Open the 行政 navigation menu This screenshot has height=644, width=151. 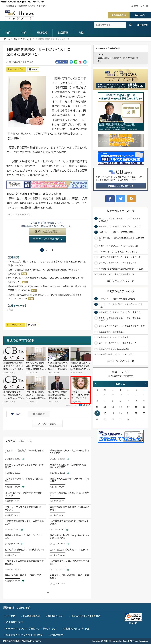pyautogui.click(x=24, y=32)
